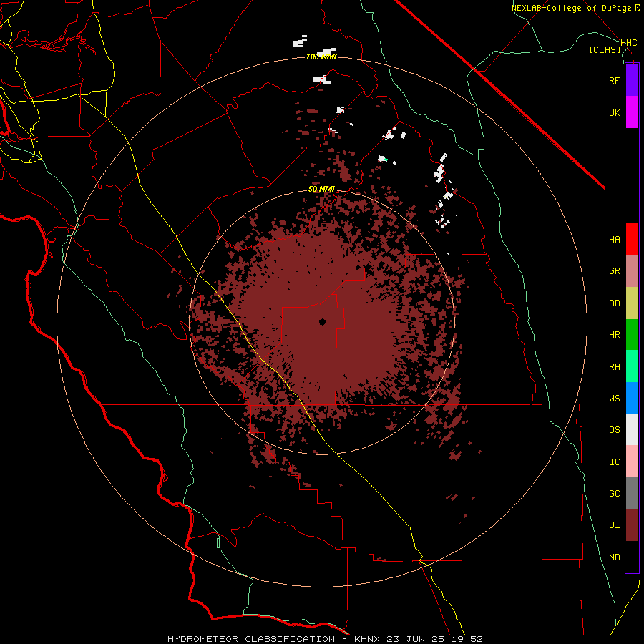Click the 100 NMI range ring label

[321, 57]
